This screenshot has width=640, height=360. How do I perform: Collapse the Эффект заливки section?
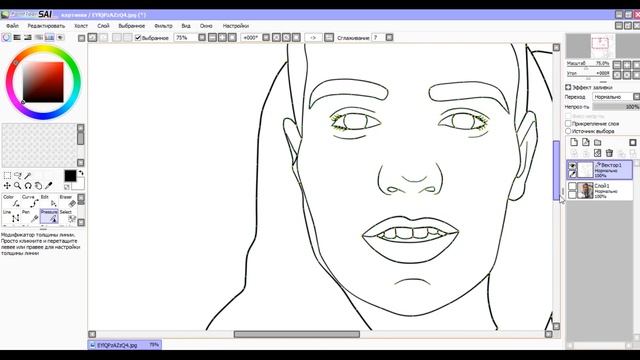568,87
